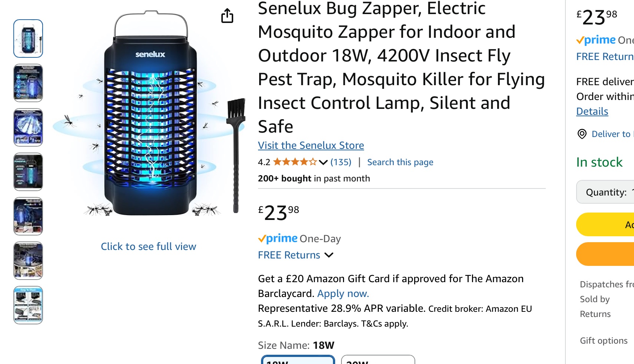This screenshot has width=634, height=364.
Task: Select the last product thumbnail
Action: point(28,305)
